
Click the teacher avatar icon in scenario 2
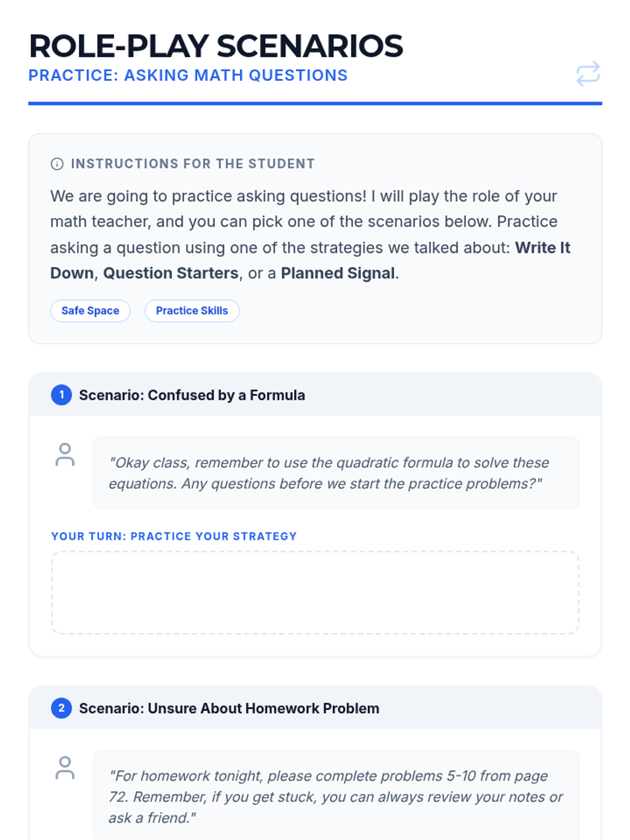click(65, 768)
